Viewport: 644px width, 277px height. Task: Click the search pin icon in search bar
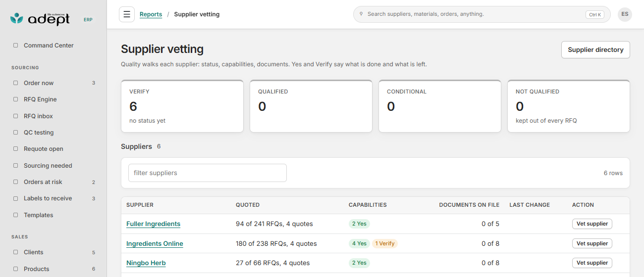361,14
